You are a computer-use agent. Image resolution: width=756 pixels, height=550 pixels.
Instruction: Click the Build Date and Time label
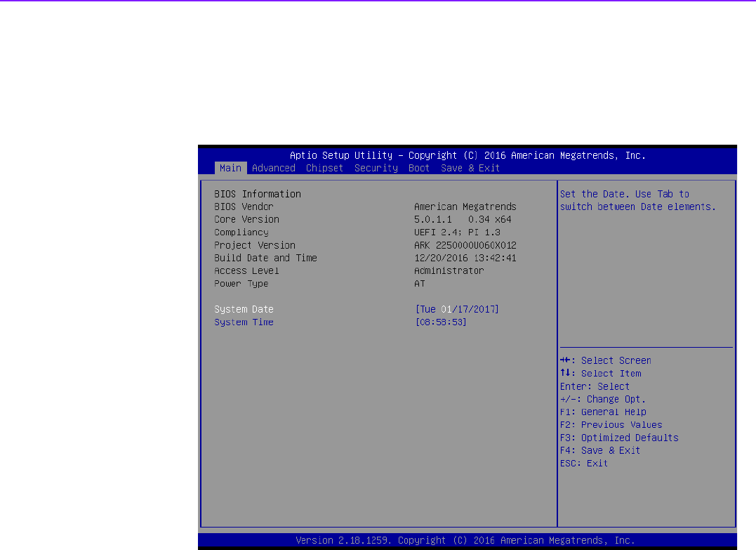[x=265, y=258]
